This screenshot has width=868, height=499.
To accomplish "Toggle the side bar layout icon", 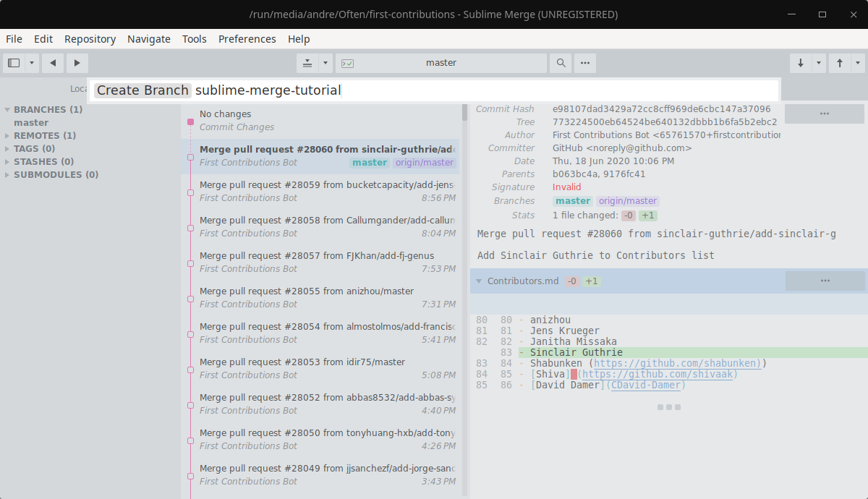I will click(14, 63).
